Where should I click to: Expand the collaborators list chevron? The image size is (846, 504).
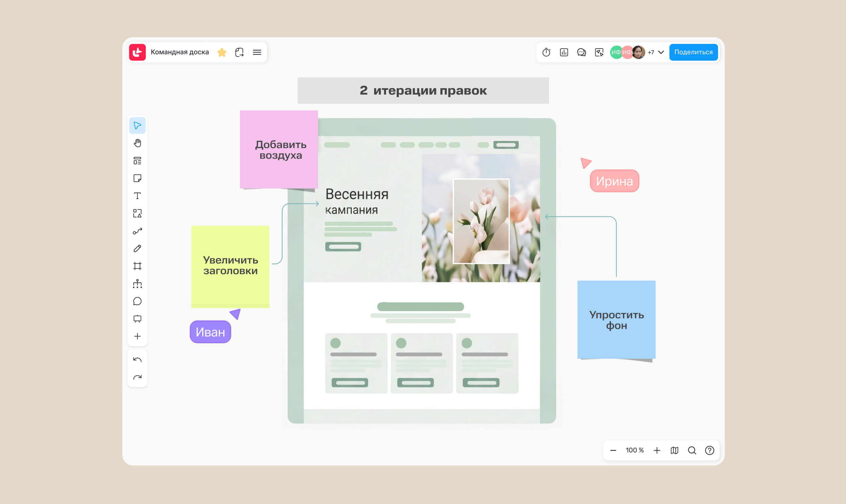661,52
